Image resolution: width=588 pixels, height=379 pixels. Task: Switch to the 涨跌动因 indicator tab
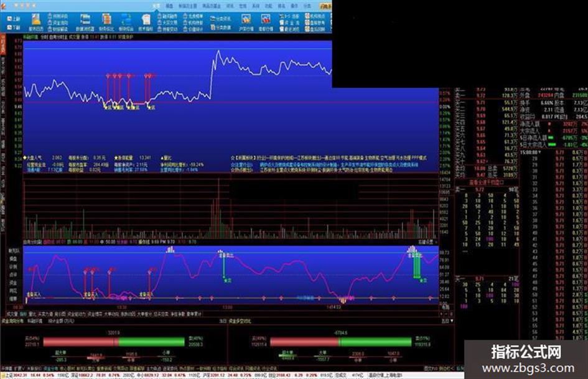128,314
